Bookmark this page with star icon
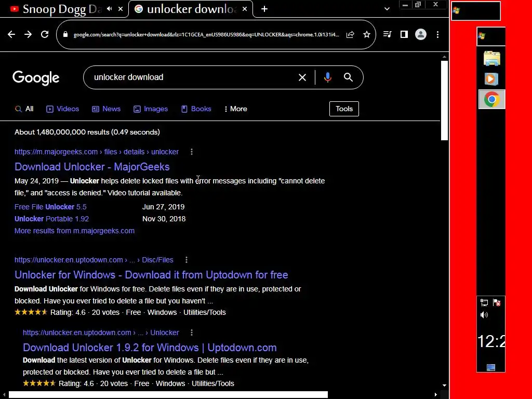532x399 pixels. (367, 35)
